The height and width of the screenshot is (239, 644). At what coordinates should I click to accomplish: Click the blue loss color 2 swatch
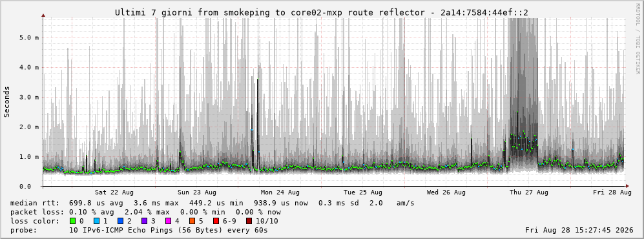[120, 221]
